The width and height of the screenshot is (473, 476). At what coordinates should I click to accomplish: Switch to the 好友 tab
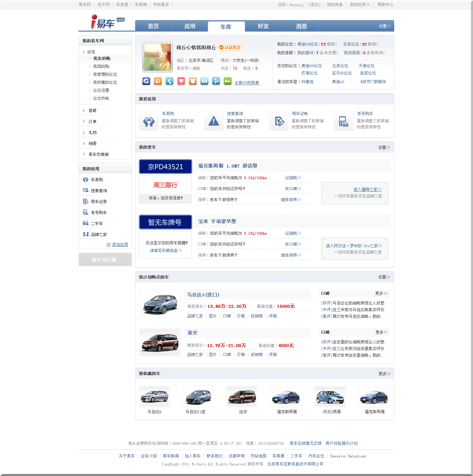pyautogui.click(x=263, y=26)
